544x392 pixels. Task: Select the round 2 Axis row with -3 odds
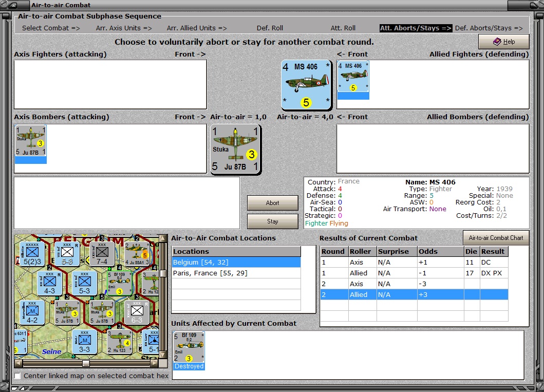[414, 284]
